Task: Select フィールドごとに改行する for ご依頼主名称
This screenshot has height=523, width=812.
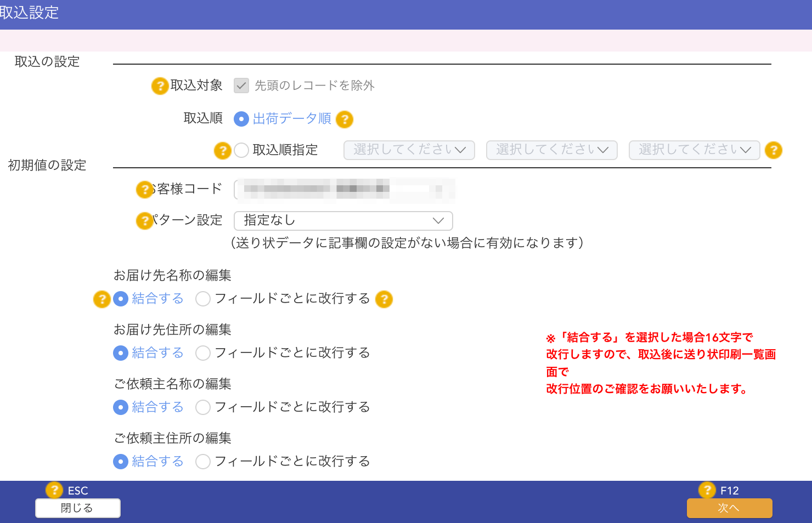Action: [203, 407]
